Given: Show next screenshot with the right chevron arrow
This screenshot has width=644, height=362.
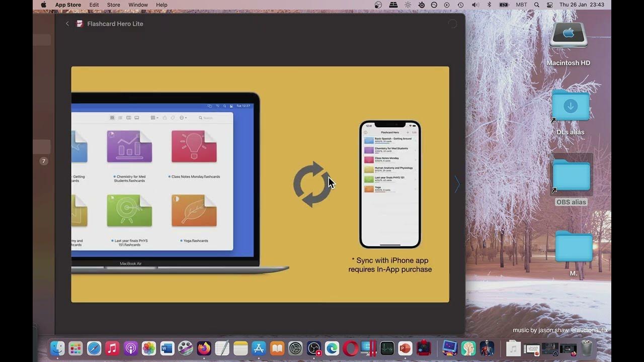Looking at the screenshot, I should [457, 185].
